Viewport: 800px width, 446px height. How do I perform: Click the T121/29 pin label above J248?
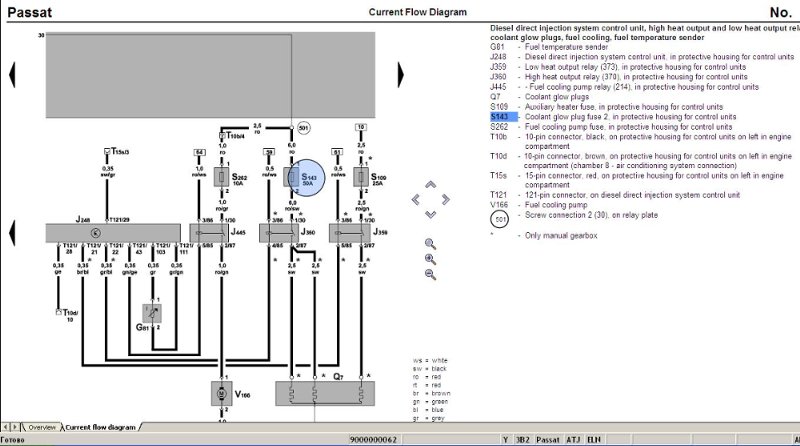point(119,219)
